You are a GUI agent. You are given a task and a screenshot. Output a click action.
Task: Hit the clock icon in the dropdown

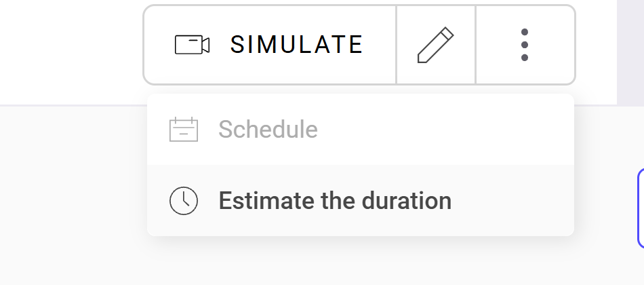[x=183, y=201]
